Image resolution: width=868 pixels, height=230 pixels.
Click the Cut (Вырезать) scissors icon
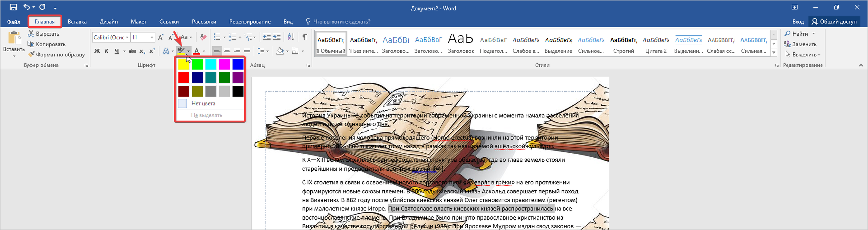[x=31, y=34]
